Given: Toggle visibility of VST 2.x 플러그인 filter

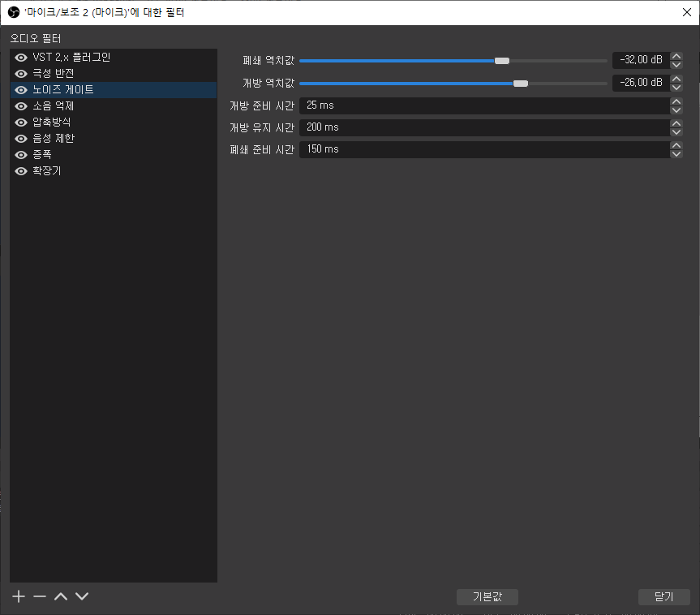Looking at the screenshot, I should pyautogui.click(x=21, y=58).
